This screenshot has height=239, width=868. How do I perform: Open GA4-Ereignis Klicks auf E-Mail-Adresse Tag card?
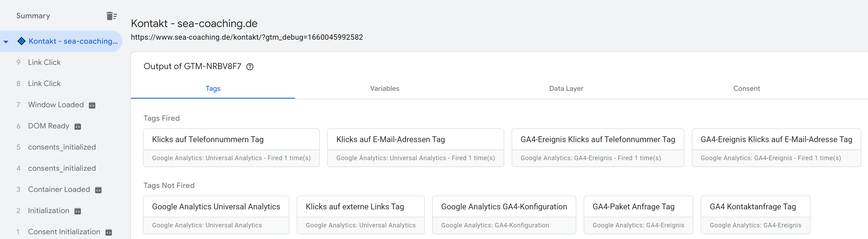pos(776,147)
